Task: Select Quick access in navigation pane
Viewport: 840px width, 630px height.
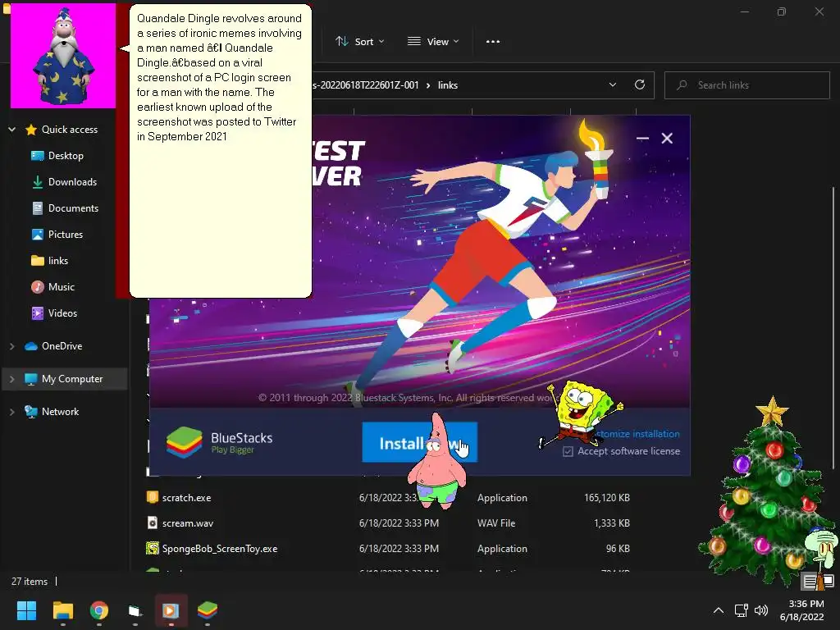Action: pos(70,129)
